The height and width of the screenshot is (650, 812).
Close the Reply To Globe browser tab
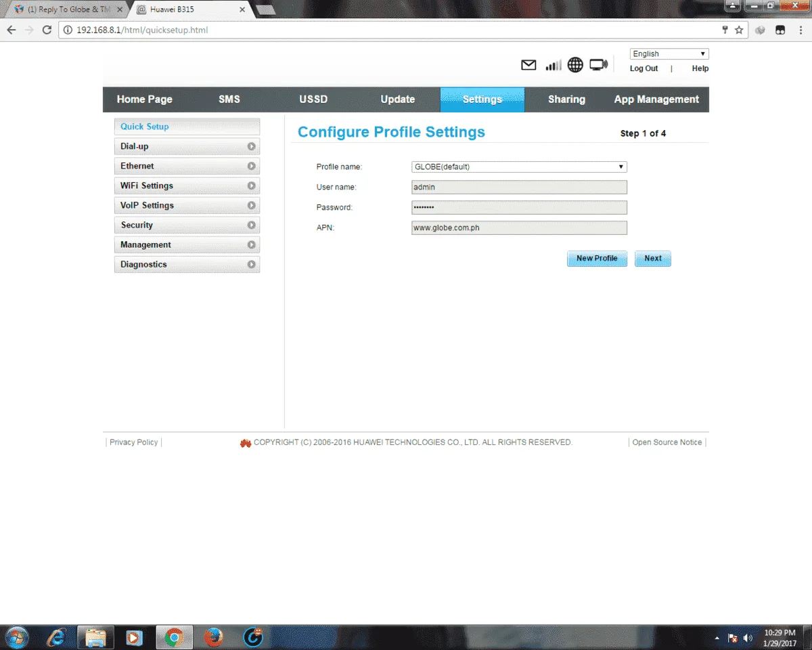[x=120, y=9]
